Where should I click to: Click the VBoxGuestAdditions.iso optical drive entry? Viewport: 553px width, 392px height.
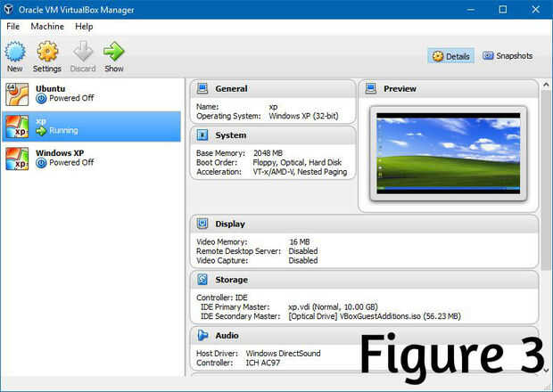(375, 316)
